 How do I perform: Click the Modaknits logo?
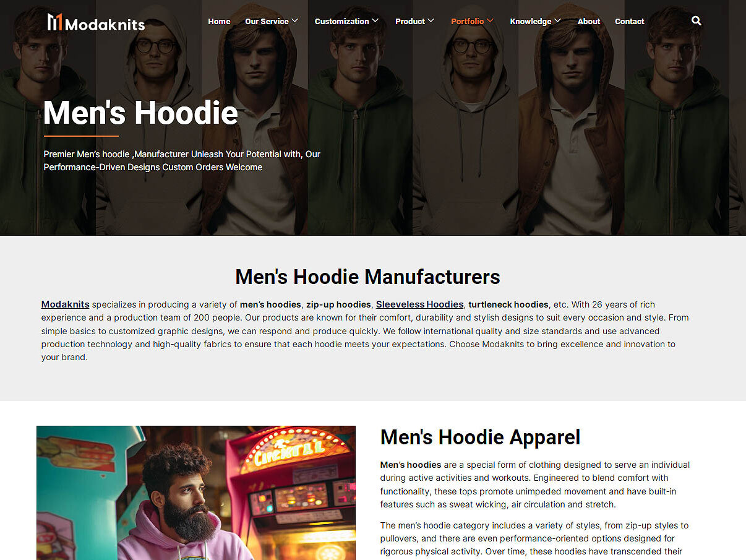coord(96,22)
